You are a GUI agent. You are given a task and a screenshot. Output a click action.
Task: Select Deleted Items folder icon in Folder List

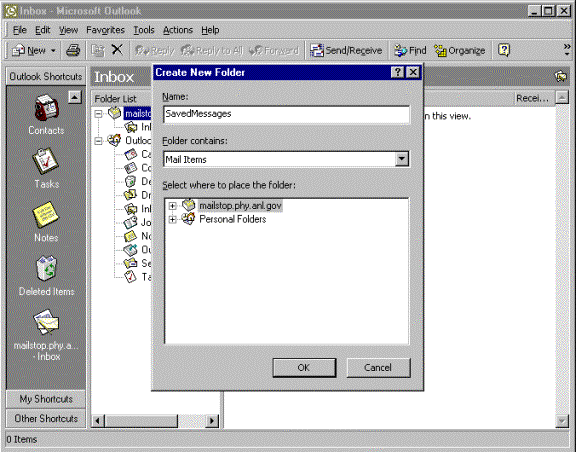pos(131,181)
